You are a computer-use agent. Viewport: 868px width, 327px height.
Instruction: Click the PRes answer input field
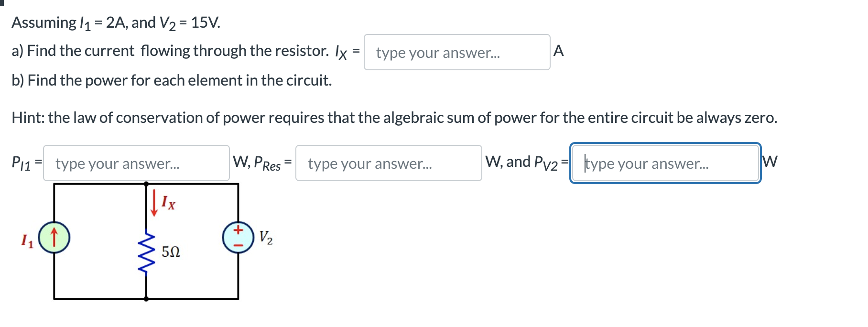389,164
